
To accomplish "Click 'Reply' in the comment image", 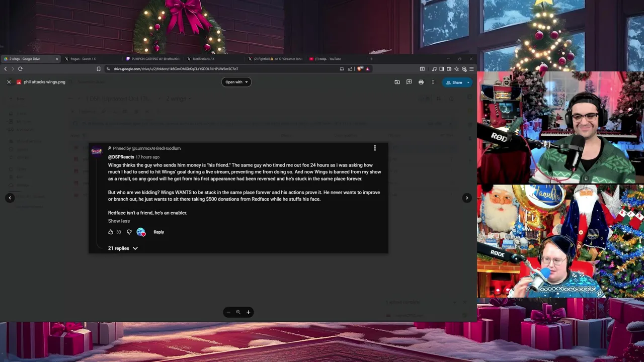I will (158, 232).
